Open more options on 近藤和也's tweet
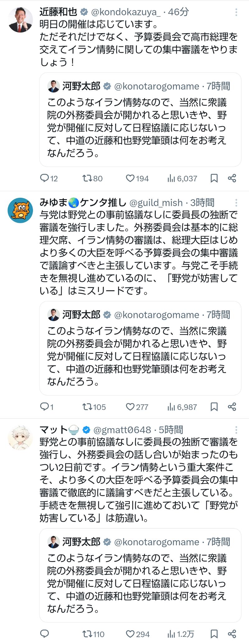 (236, 12)
